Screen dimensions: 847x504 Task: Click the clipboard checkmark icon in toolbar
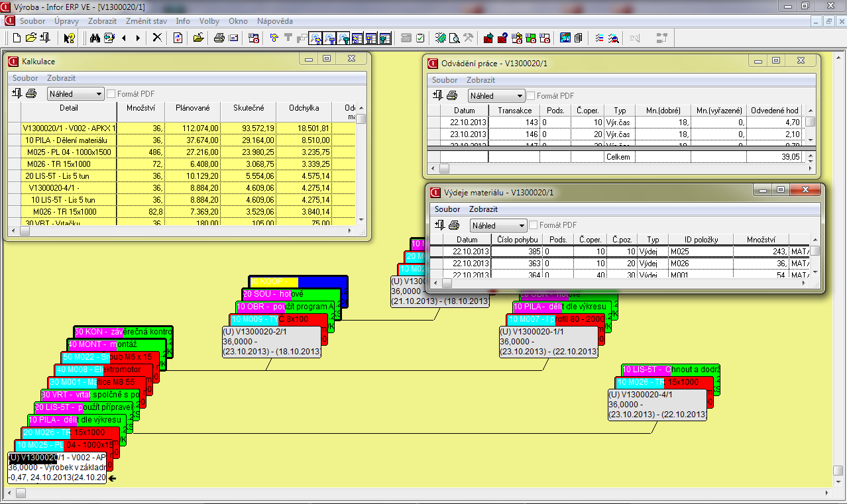click(420, 38)
